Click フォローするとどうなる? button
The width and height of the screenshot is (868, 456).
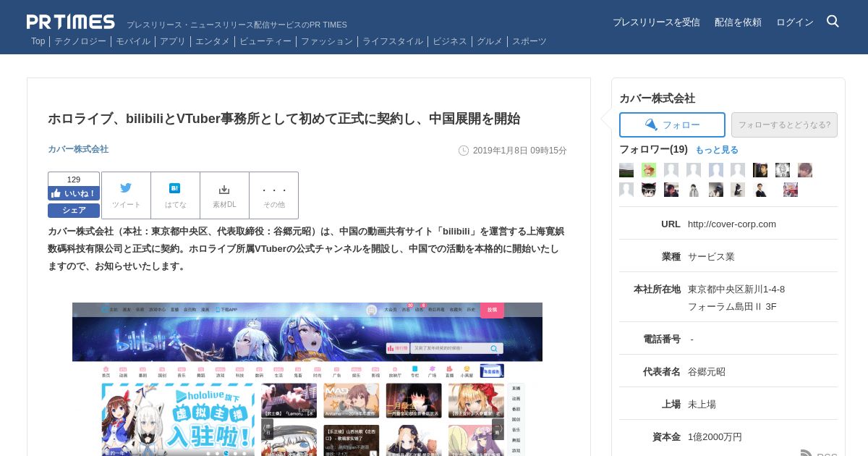tap(784, 124)
